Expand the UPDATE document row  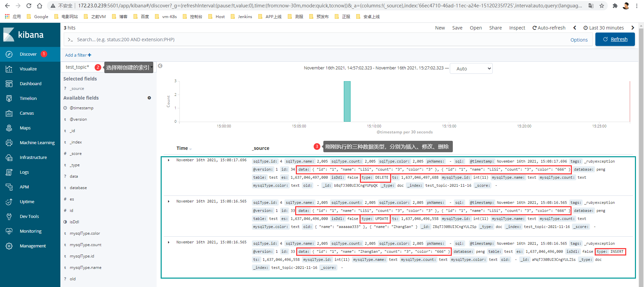[x=169, y=202]
